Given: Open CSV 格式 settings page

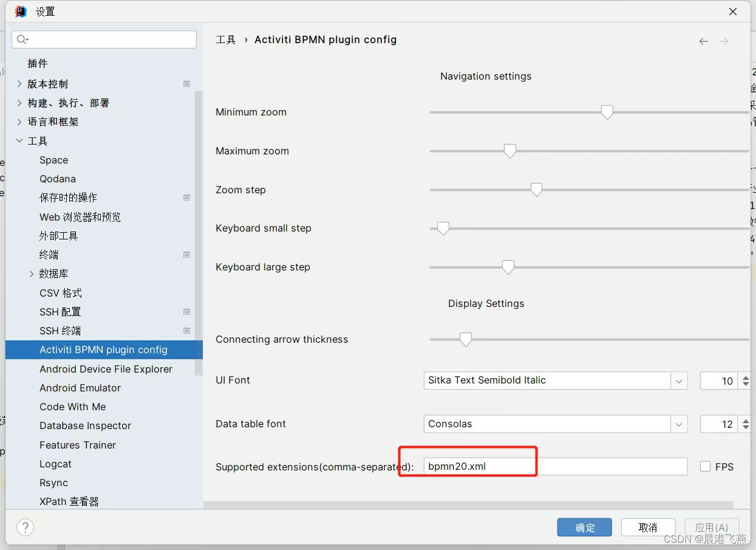Looking at the screenshot, I should (61, 293).
